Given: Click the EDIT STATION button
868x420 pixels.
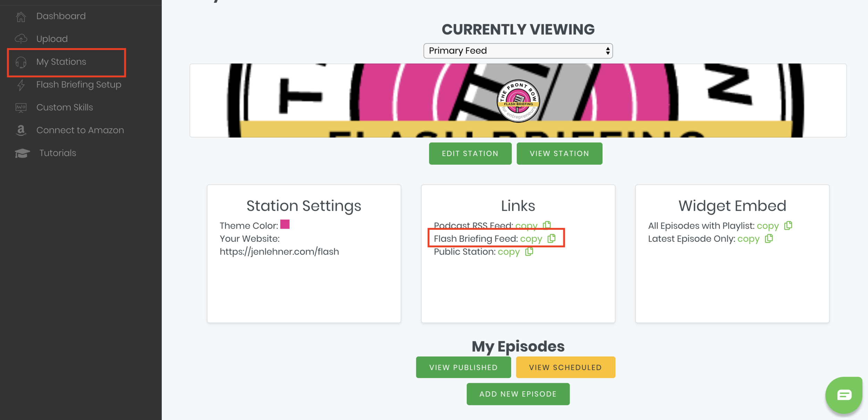Looking at the screenshot, I should coord(470,154).
